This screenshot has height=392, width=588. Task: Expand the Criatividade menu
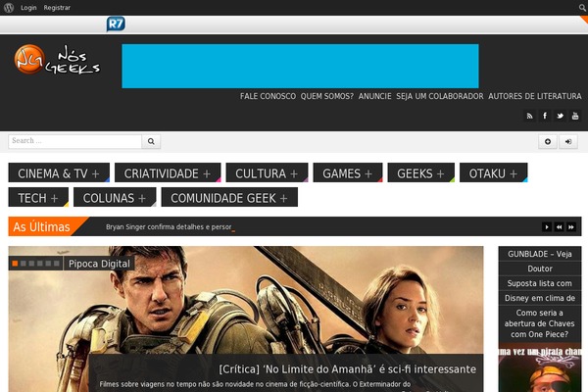(x=168, y=172)
